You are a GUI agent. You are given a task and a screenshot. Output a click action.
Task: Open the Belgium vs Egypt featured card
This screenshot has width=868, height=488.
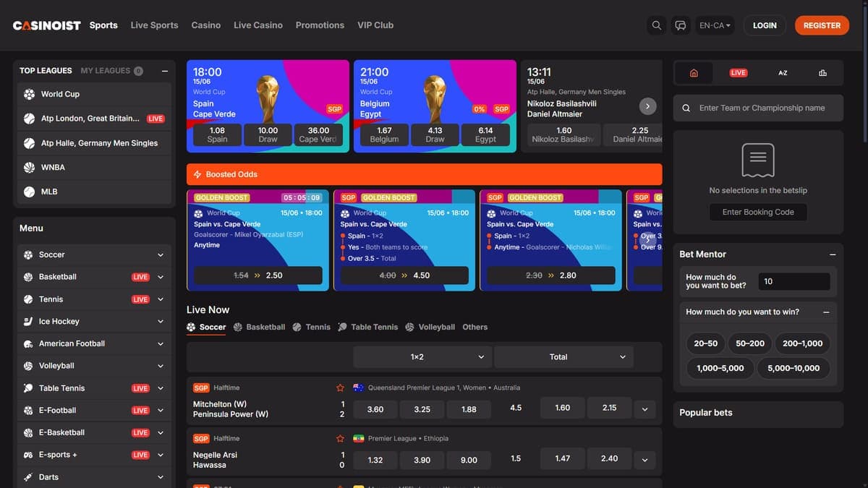(435, 106)
